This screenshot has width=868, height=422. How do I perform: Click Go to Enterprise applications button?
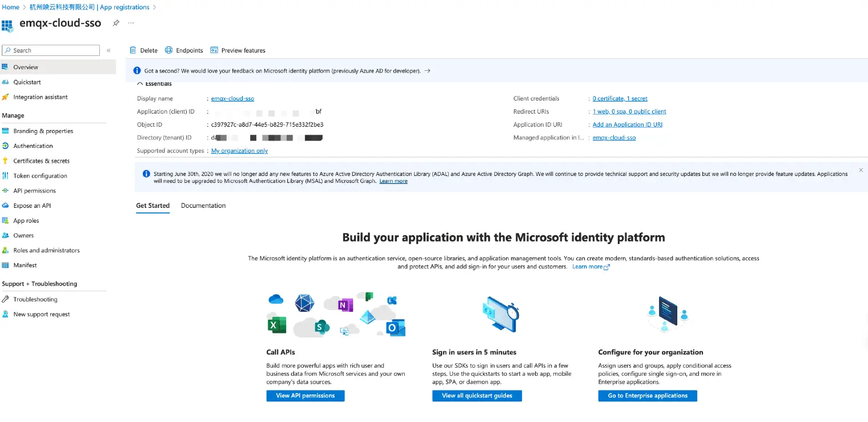[x=648, y=396]
